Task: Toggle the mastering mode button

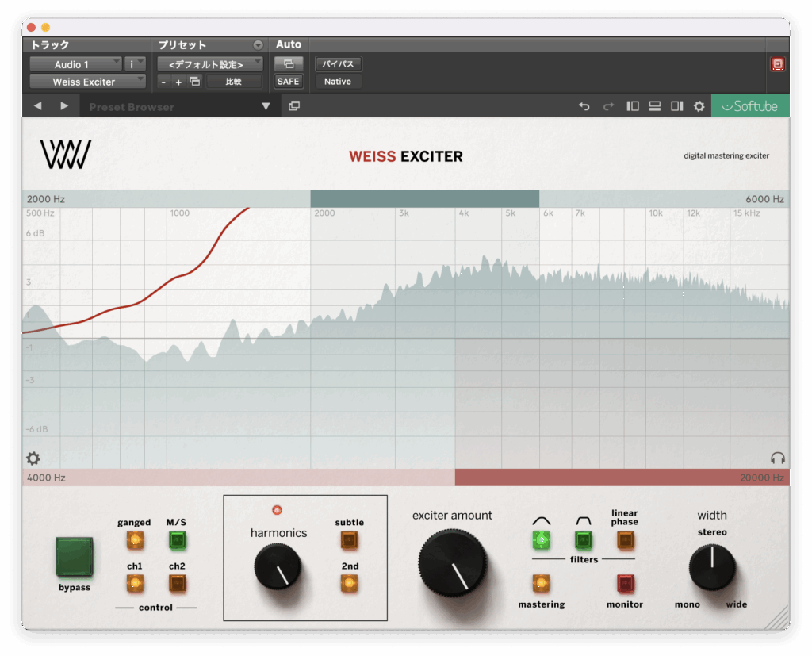Action: (541, 584)
